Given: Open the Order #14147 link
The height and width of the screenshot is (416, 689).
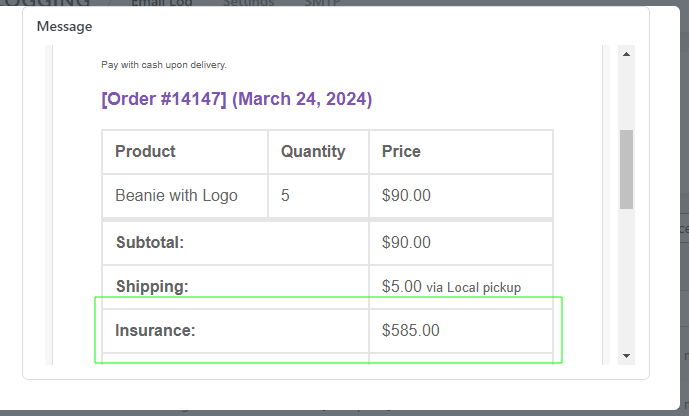Looking at the screenshot, I should (236, 99).
